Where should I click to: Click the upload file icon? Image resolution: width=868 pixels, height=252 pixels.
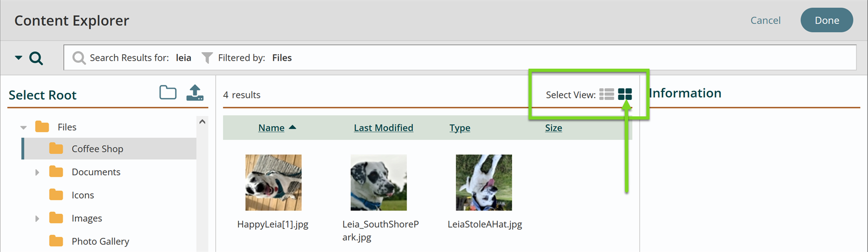point(195,92)
